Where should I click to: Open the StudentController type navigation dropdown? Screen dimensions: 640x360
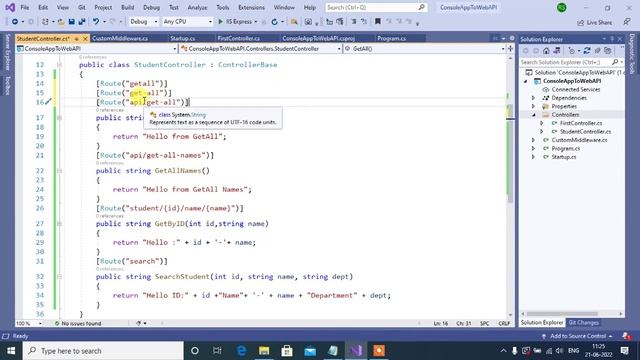[261, 49]
